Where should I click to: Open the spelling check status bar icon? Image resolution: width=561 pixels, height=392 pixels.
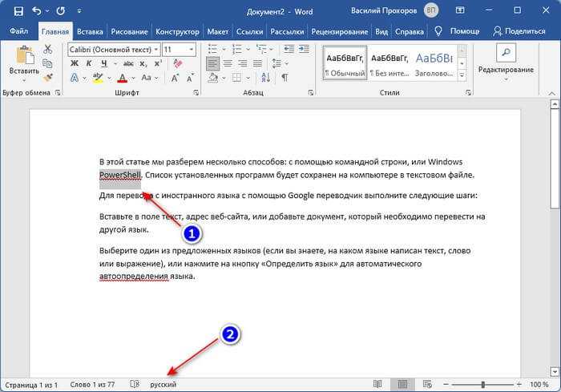pos(135,384)
